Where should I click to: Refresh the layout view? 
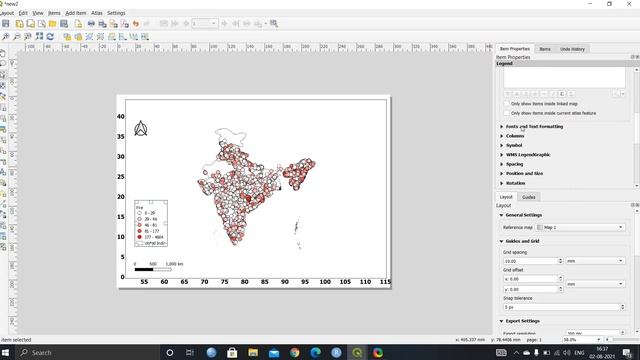coord(50,37)
